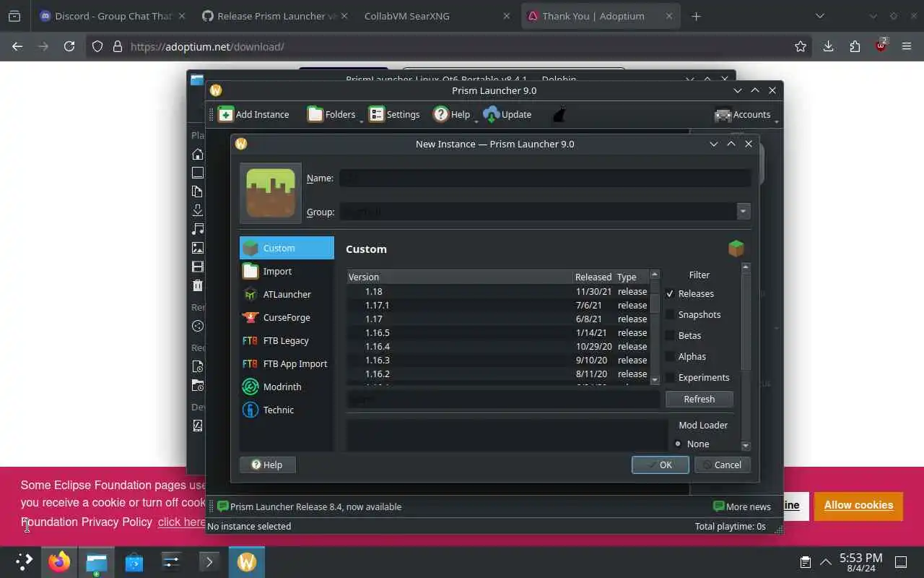
Task: Open the More news button
Action: click(x=742, y=506)
